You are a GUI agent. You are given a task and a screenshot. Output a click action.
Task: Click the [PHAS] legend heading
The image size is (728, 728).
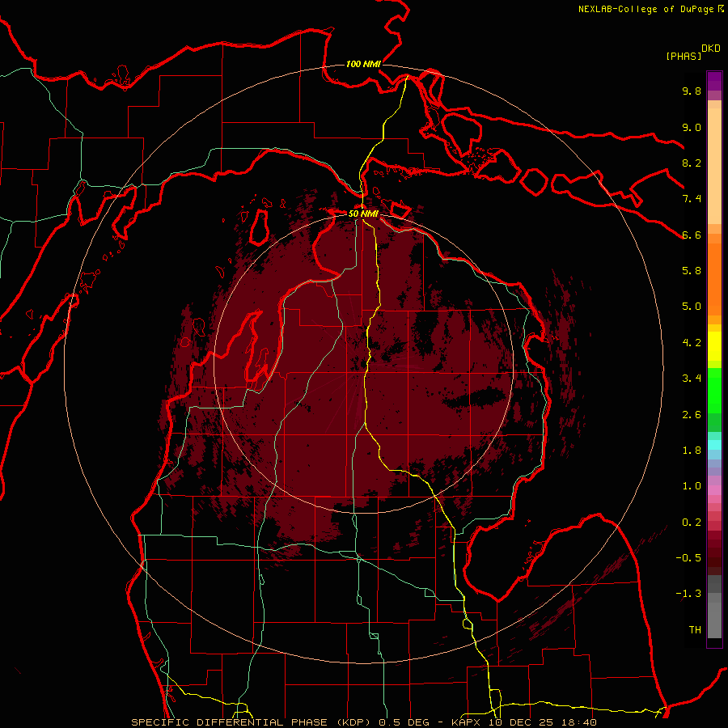684,56
